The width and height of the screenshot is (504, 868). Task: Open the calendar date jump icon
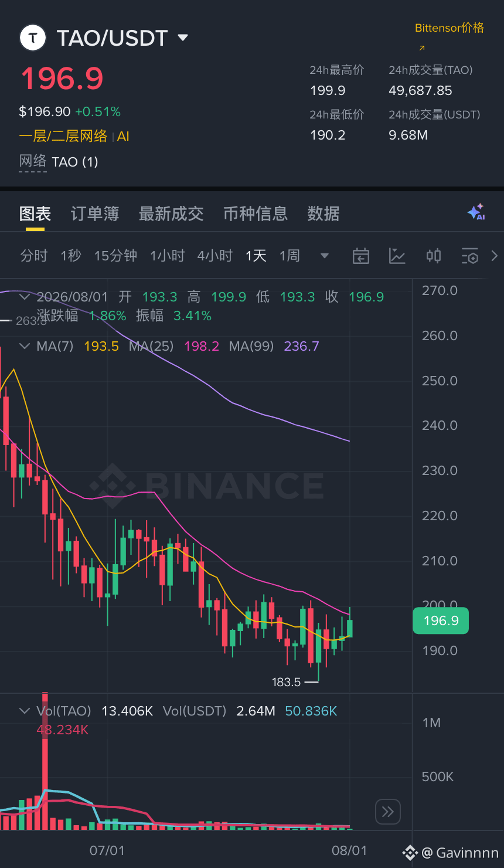click(361, 256)
